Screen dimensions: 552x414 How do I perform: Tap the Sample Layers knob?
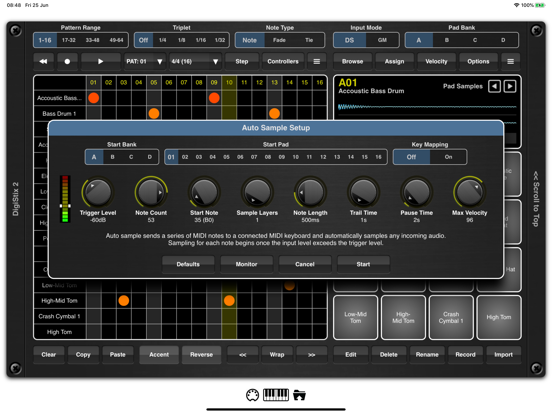tap(257, 192)
